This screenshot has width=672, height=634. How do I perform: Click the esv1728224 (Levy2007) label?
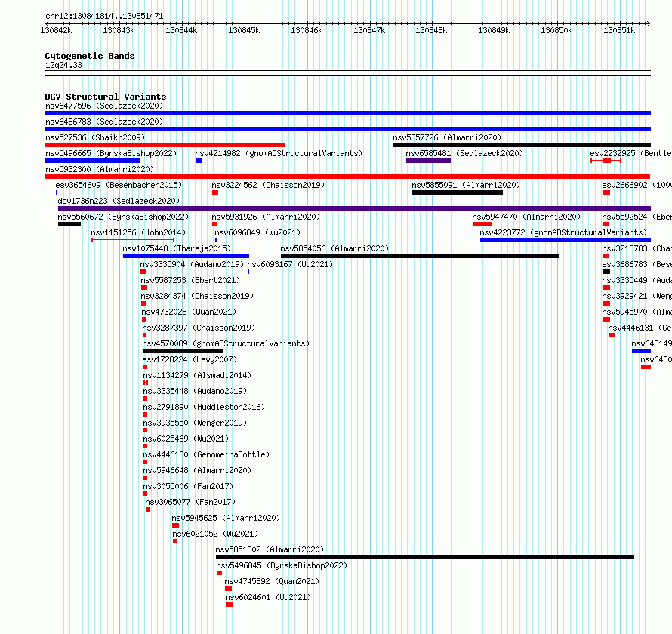point(190,359)
